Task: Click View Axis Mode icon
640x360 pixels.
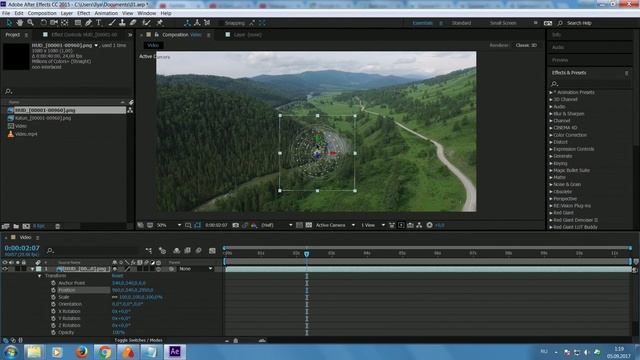Action: tap(207, 23)
